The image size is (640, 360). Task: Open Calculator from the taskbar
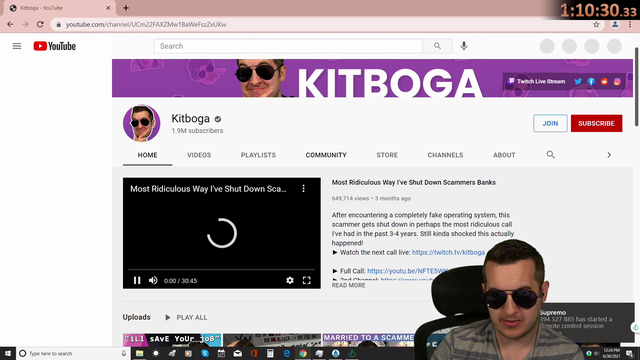(x=270, y=353)
